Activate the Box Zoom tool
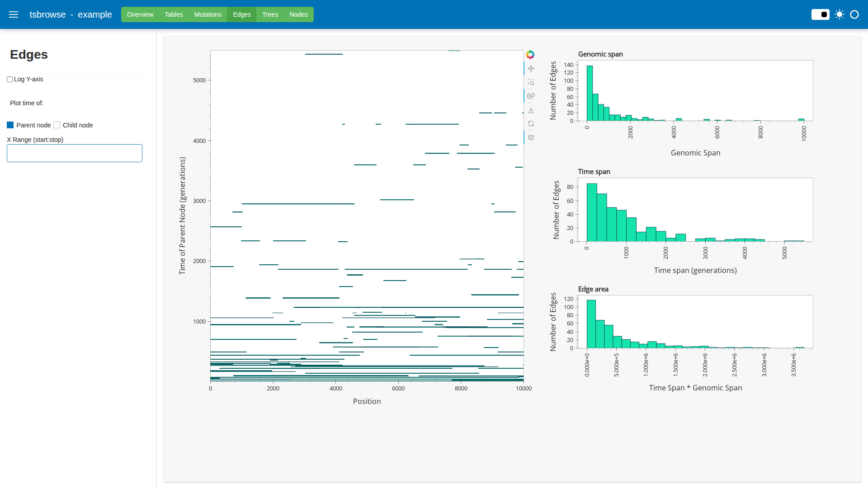The width and height of the screenshot is (868, 488). coord(531,82)
